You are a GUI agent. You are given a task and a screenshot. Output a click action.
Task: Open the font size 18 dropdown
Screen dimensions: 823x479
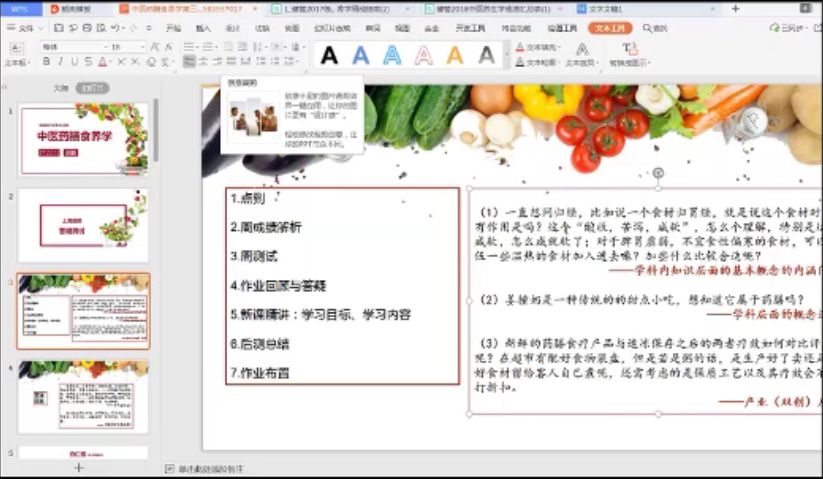click(x=142, y=47)
